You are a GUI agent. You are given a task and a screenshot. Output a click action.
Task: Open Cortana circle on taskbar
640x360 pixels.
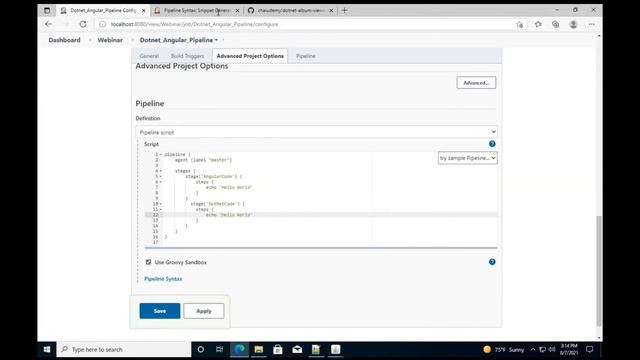point(200,349)
